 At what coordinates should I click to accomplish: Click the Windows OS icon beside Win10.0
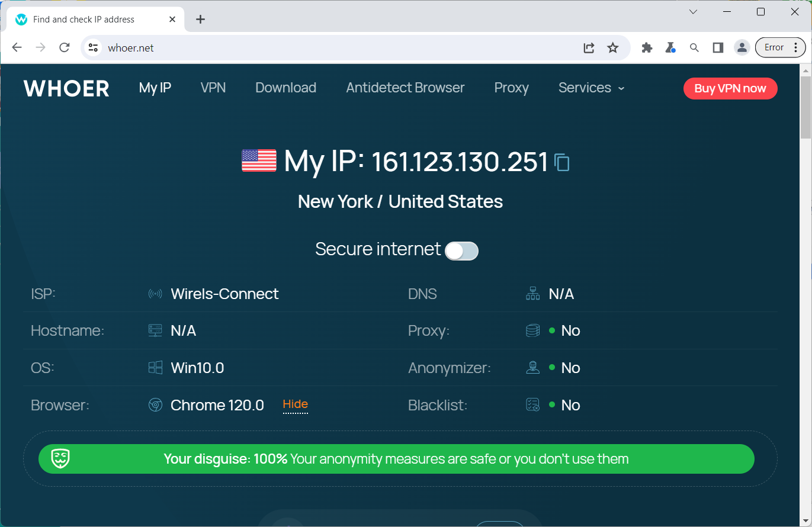pos(155,368)
